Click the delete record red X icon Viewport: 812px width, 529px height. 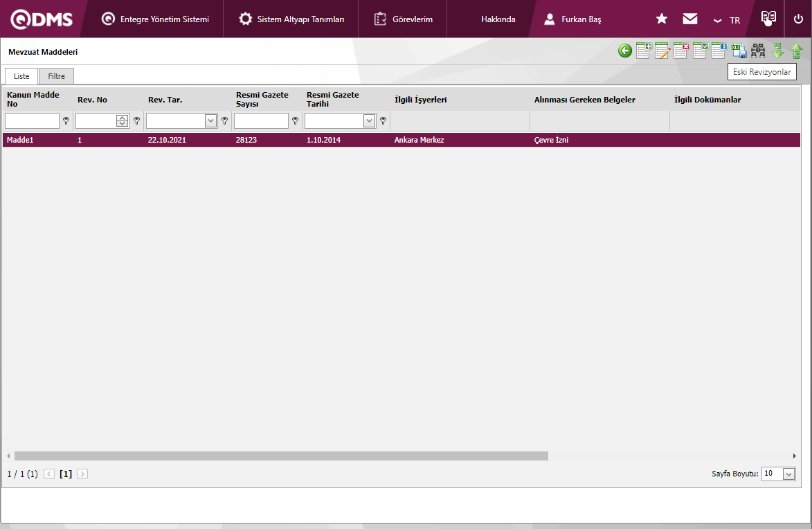[x=681, y=51]
